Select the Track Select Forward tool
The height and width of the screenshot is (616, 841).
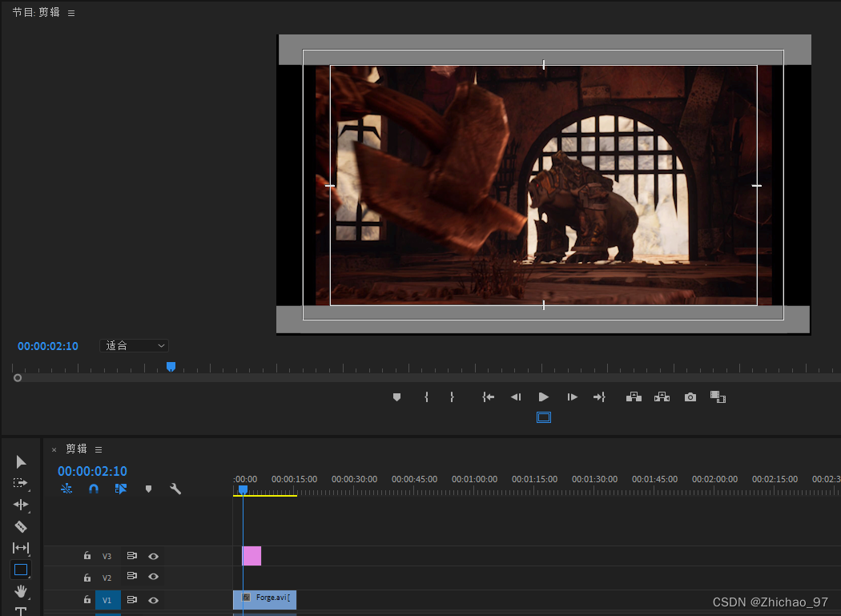coord(20,483)
